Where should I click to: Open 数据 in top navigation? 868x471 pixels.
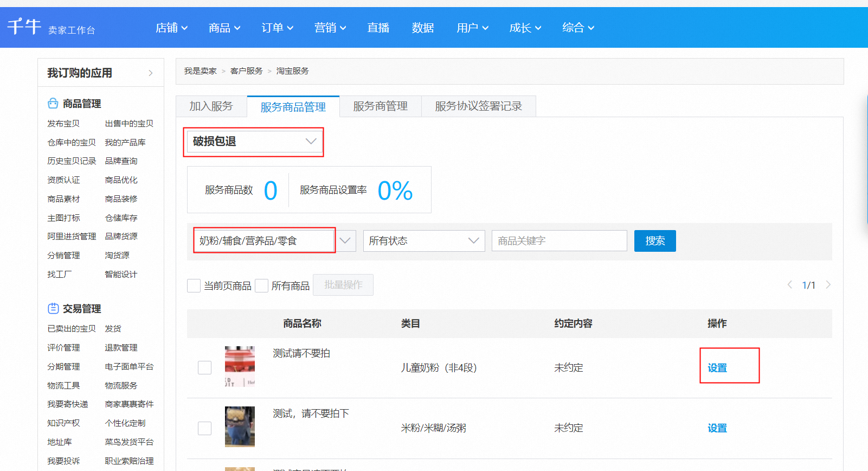[423, 28]
